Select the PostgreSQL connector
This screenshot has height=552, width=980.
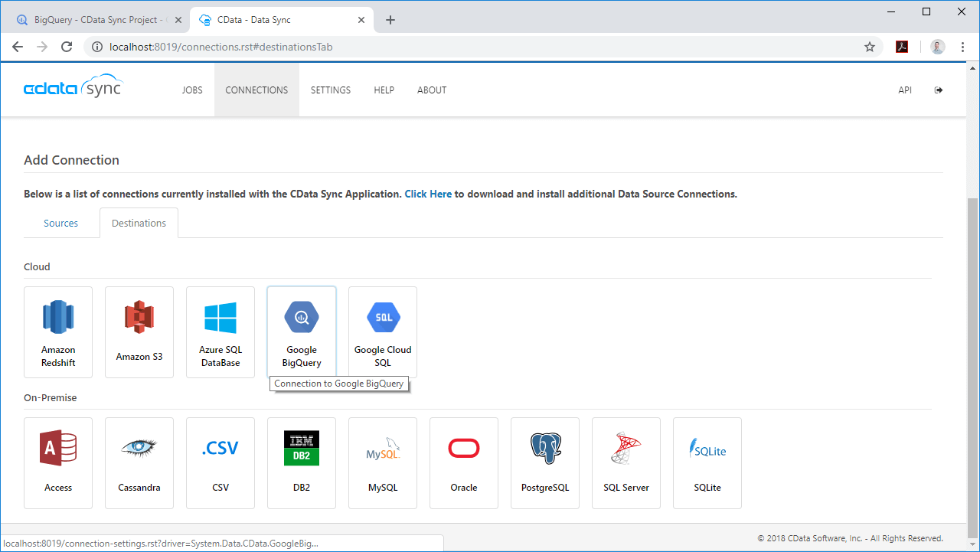[x=545, y=462]
